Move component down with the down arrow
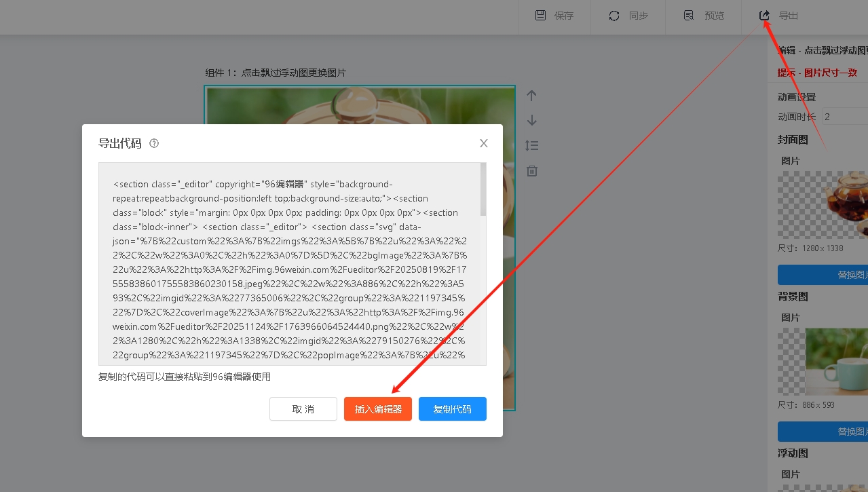 coord(532,120)
